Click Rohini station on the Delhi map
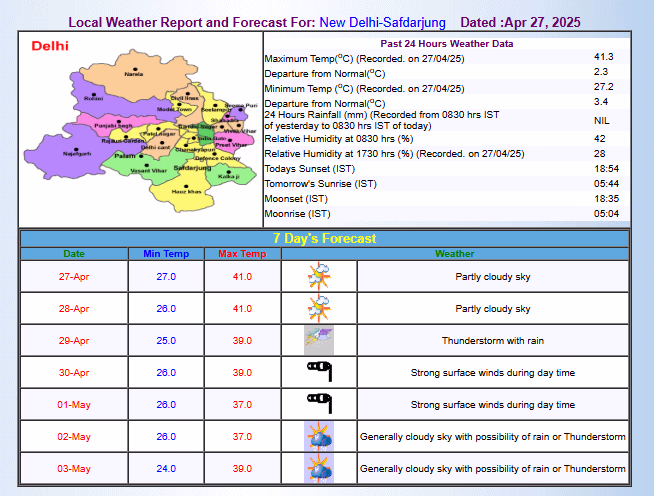Image resolution: width=654 pixels, height=496 pixels. (x=94, y=99)
